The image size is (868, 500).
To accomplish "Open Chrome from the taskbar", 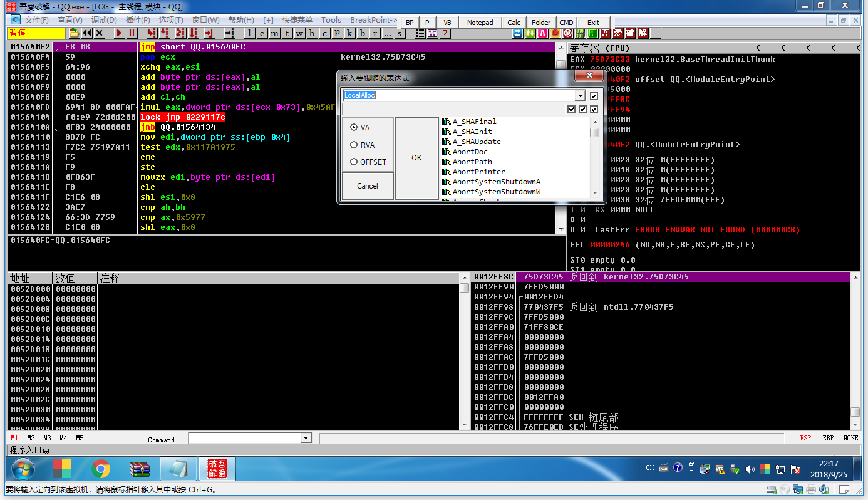I will 101,469.
